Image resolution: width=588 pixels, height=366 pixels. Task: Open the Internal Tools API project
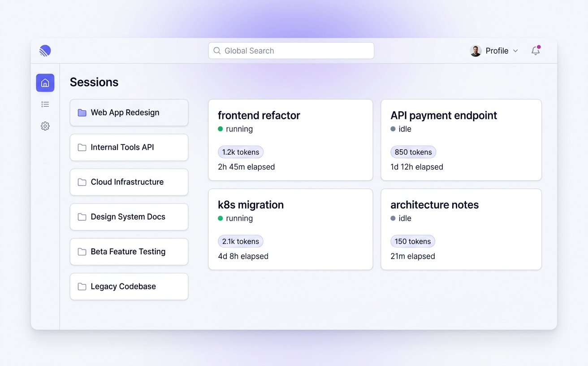129,147
